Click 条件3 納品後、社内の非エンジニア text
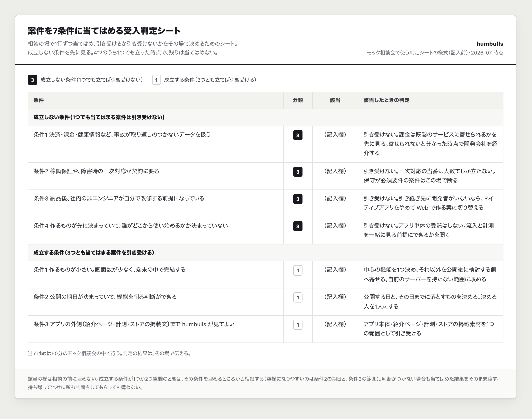Image resolution: width=532 pixels, height=419 pixels. pos(119,198)
